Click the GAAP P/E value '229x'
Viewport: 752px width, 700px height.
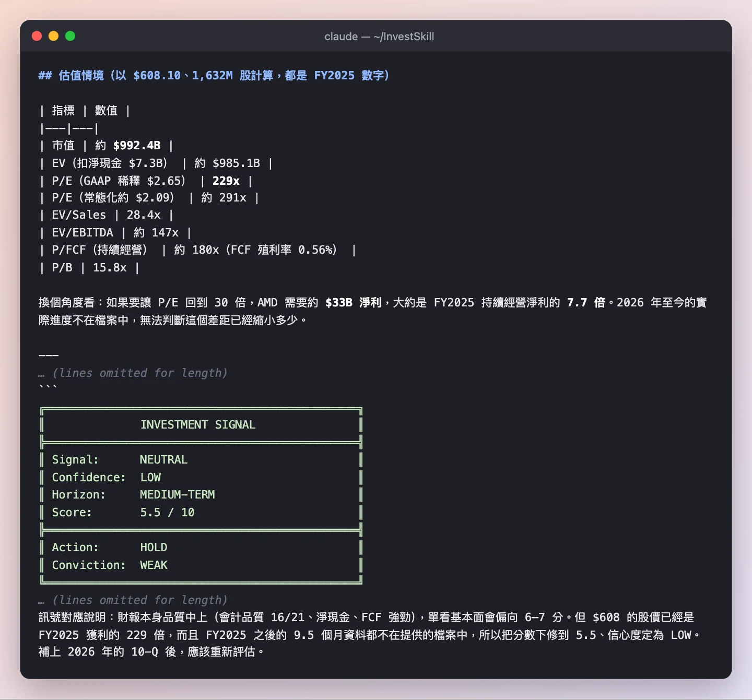coord(226,181)
